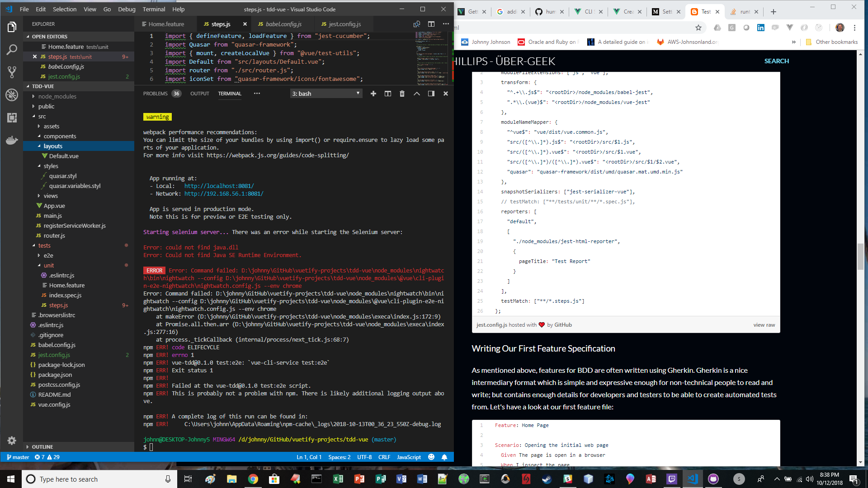This screenshot has height=488, width=868.
Task: Expand the OUTLINE section
Action: click(42, 446)
